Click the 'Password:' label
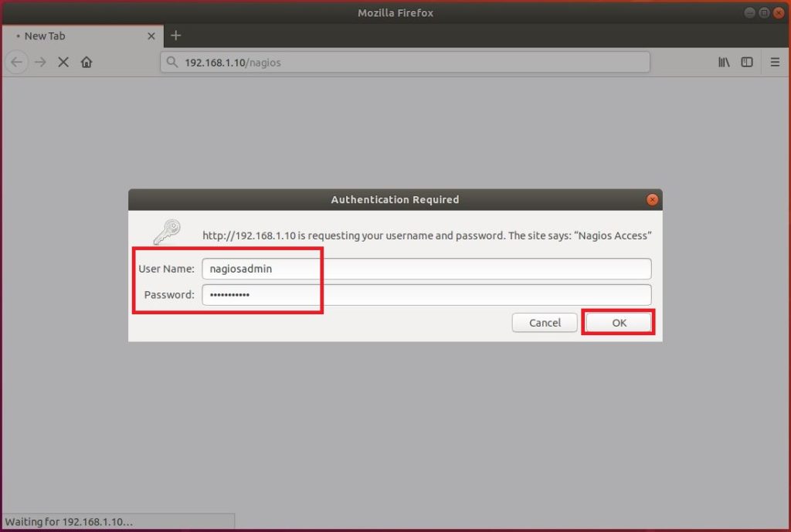Screen dimensions: 791x532 tap(169, 295)
